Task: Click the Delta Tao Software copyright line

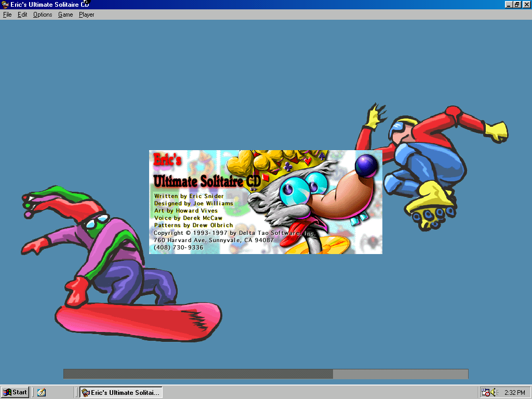Action: pos(234,233)
